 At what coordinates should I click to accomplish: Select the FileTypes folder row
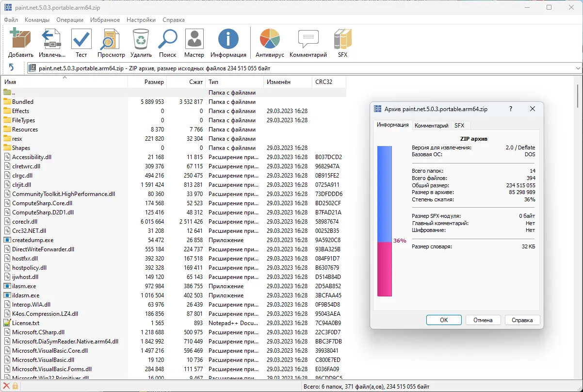tap(174, 120)
